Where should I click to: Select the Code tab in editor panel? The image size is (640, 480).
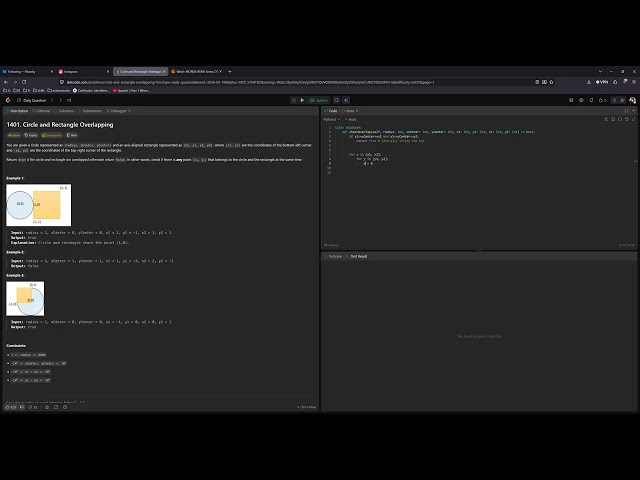(331, 111)
